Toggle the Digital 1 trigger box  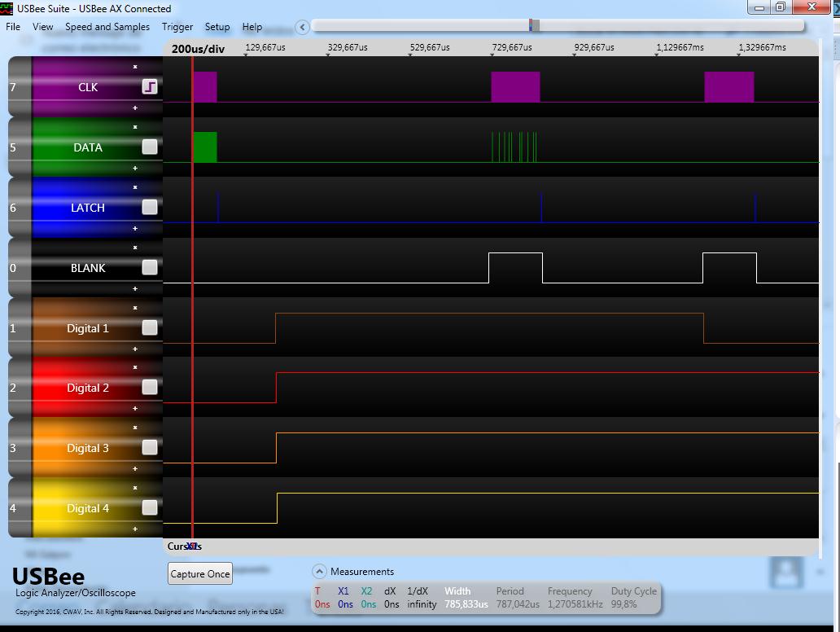(150, 327)
